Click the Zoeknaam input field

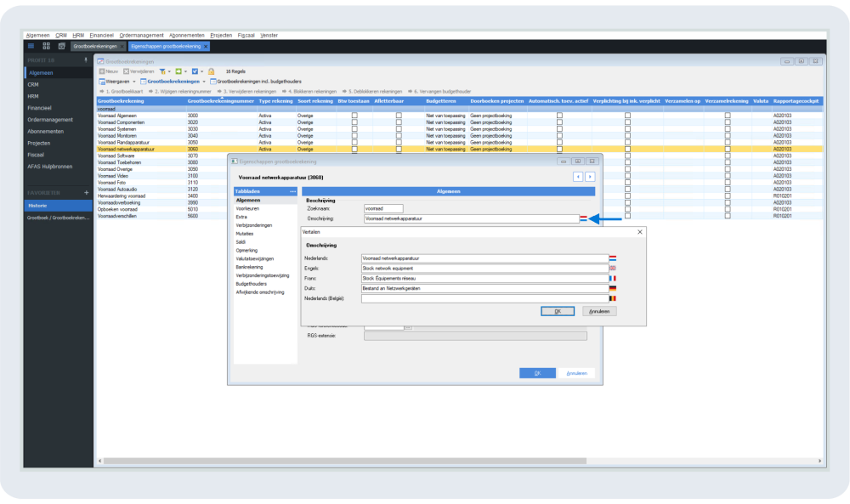(x=383, y=208)
